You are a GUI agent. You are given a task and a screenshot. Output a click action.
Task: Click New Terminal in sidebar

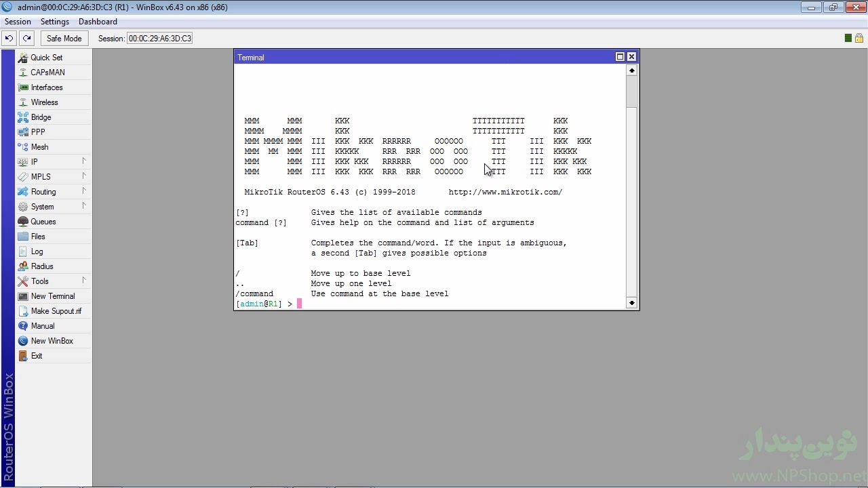tap(53, 296)
